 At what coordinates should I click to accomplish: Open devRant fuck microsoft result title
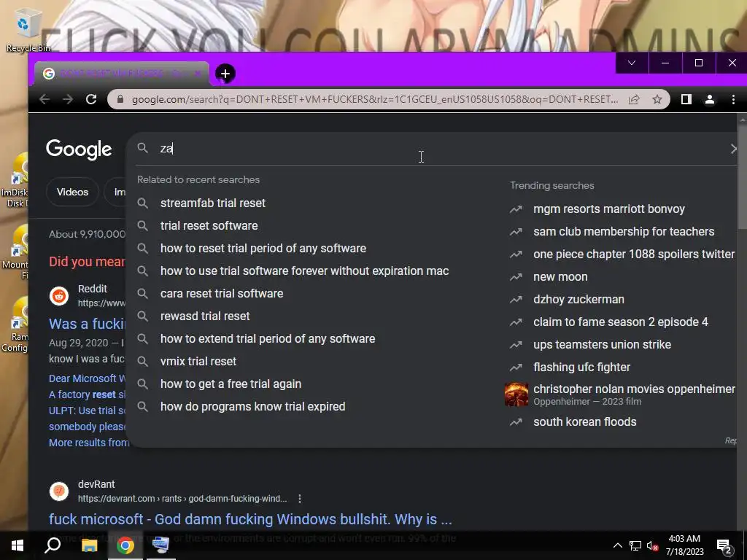coord(250,519)
